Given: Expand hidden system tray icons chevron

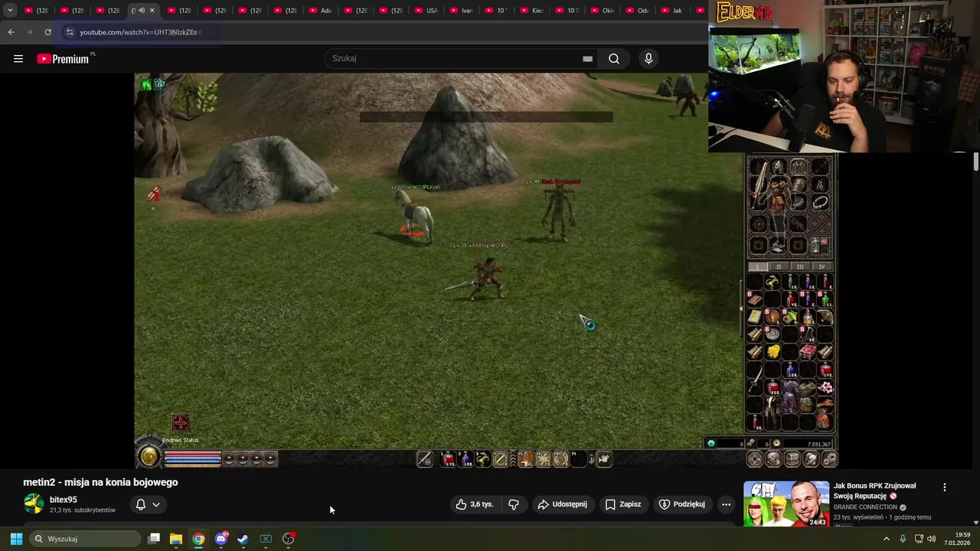Looking at the screenshot, I should 887,539.
